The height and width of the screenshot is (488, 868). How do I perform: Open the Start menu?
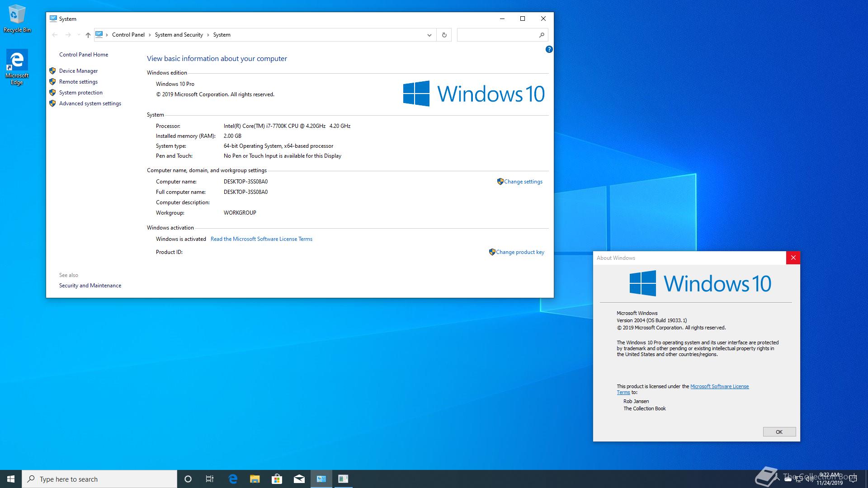pos(11,479)
